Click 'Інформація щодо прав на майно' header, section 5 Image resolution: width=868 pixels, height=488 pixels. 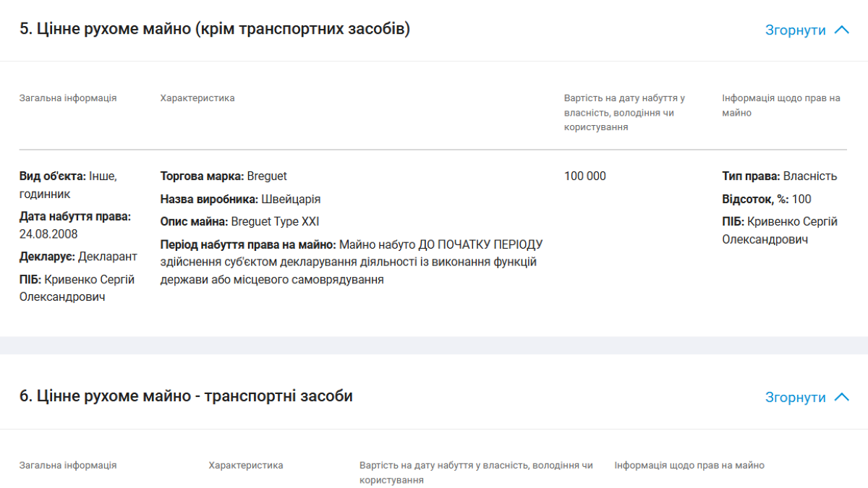click(x=781, y=106)
